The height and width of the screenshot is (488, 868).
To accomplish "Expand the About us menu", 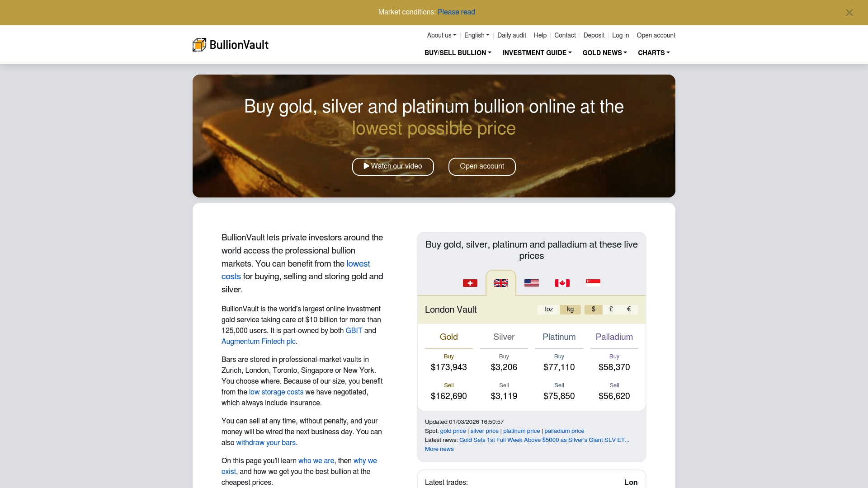I will [441, 35].
